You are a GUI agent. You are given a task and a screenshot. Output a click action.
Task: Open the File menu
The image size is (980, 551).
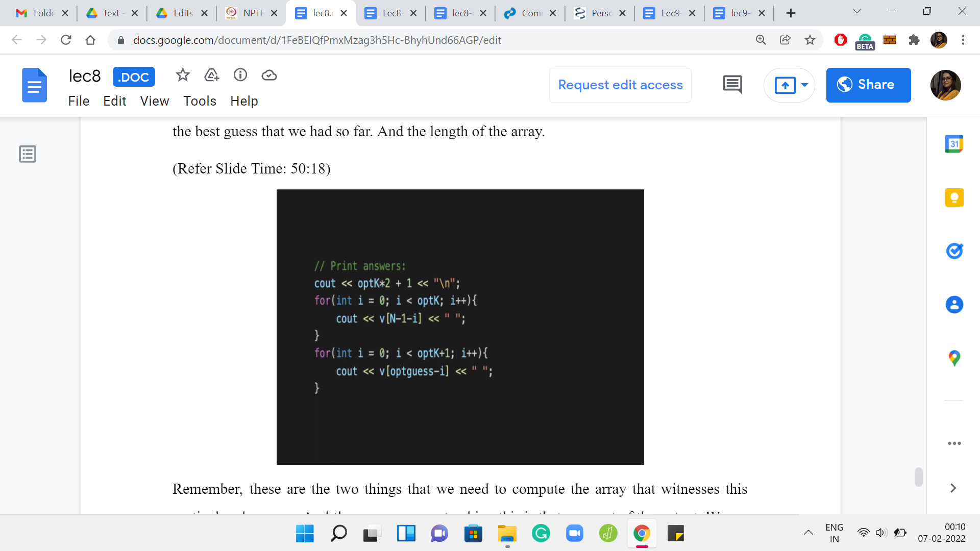(x=79, y=101)
